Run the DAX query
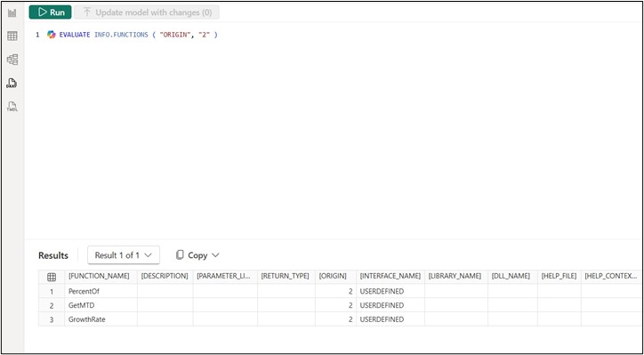The image size is (644, 355). pos(50,12)
